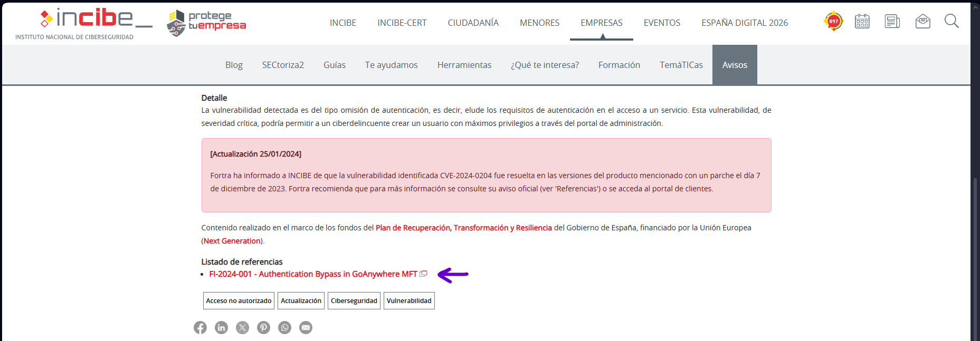Select the Avisos submenu tab
The height and width of the screenshot is (341, 980).
(x=735, y=65)
